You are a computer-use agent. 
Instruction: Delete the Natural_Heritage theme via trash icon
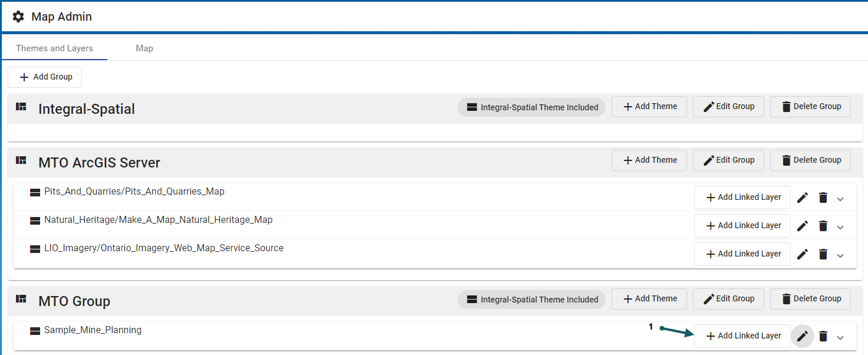pos(823,226)
